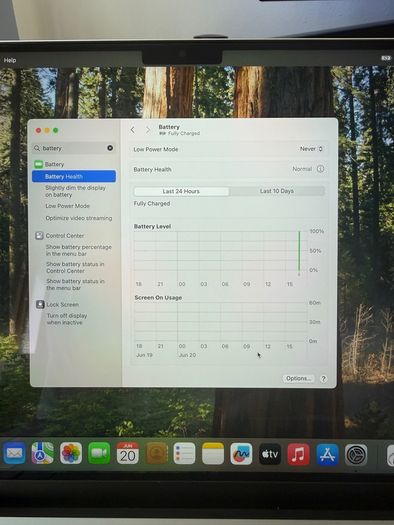Launch Freeform from the Dock

[241, 454]
